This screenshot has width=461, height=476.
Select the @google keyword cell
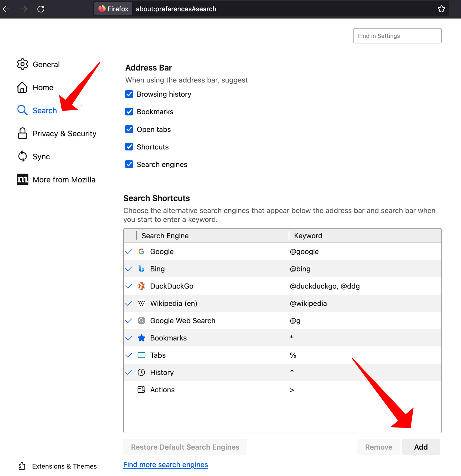point(304,252)
